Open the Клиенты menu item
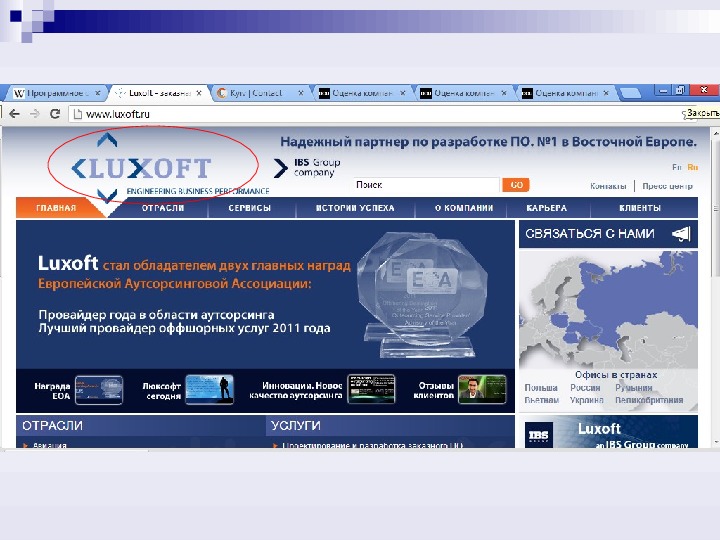 pos(640,208)
